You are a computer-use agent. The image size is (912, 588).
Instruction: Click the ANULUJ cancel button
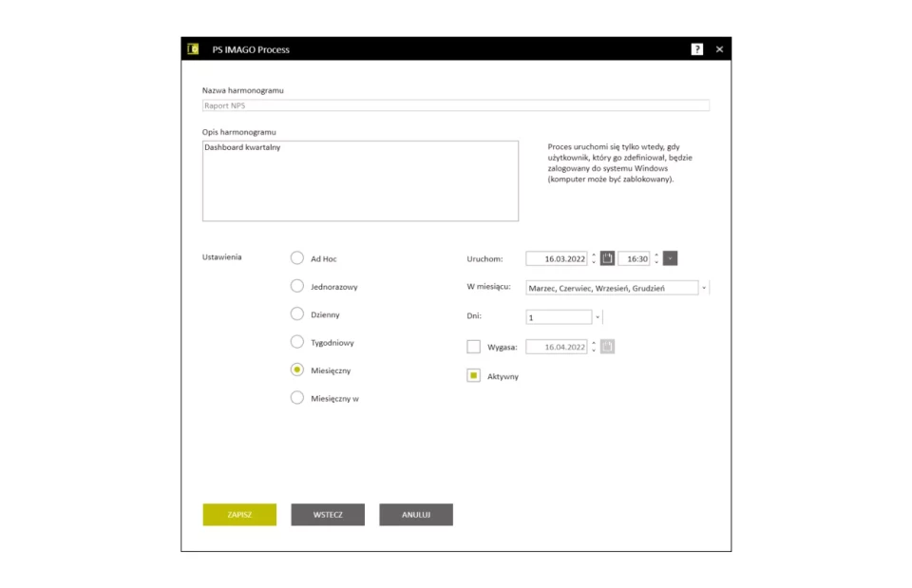pyautogui.click(x=416, y=515)
